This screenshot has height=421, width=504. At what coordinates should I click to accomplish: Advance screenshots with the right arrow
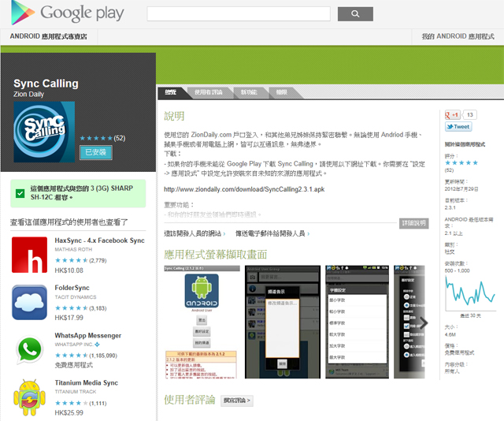point(424,322)
